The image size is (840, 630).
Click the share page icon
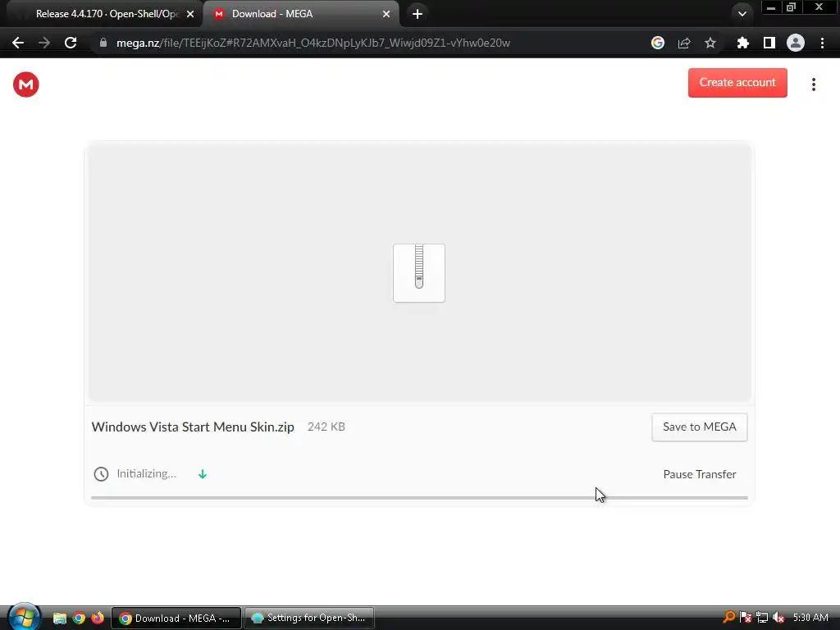[684, 43]
